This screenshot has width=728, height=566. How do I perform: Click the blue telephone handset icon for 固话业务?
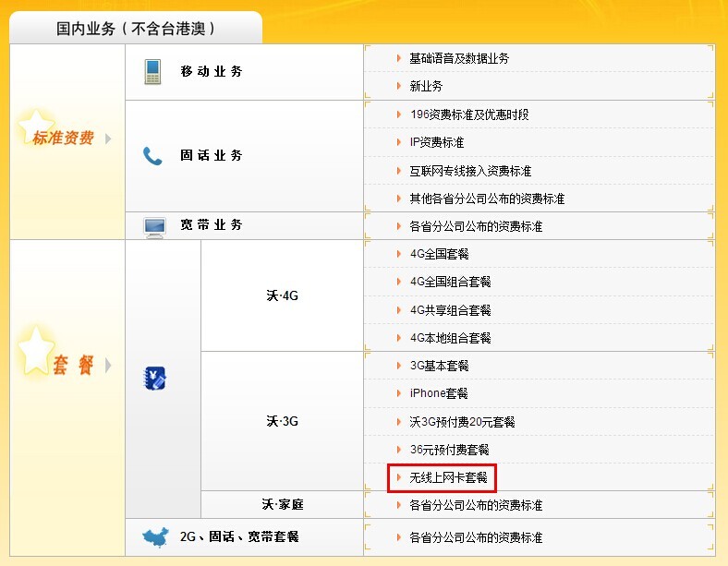tap(152, 156)
